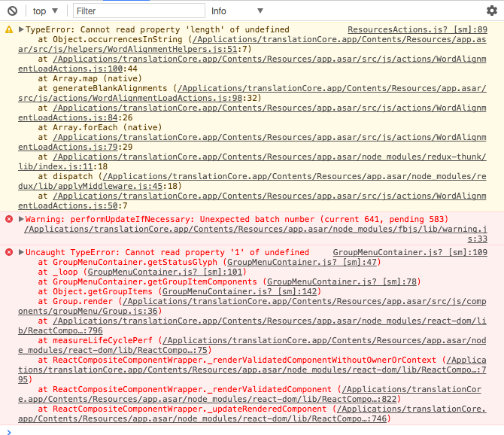
Task: Open GroupMenuContainer.js? [sm]:101 link
Action: coord(165,272)
